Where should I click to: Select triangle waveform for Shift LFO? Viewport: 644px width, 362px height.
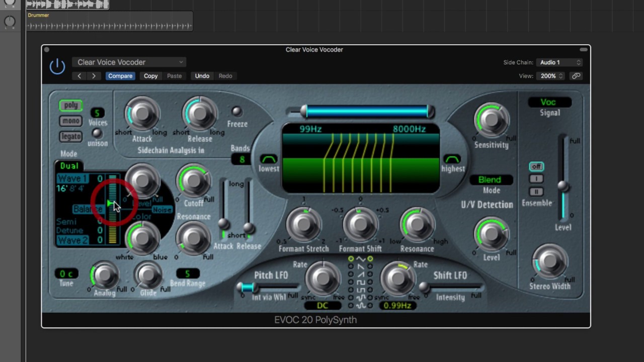(x=370, y=259)
